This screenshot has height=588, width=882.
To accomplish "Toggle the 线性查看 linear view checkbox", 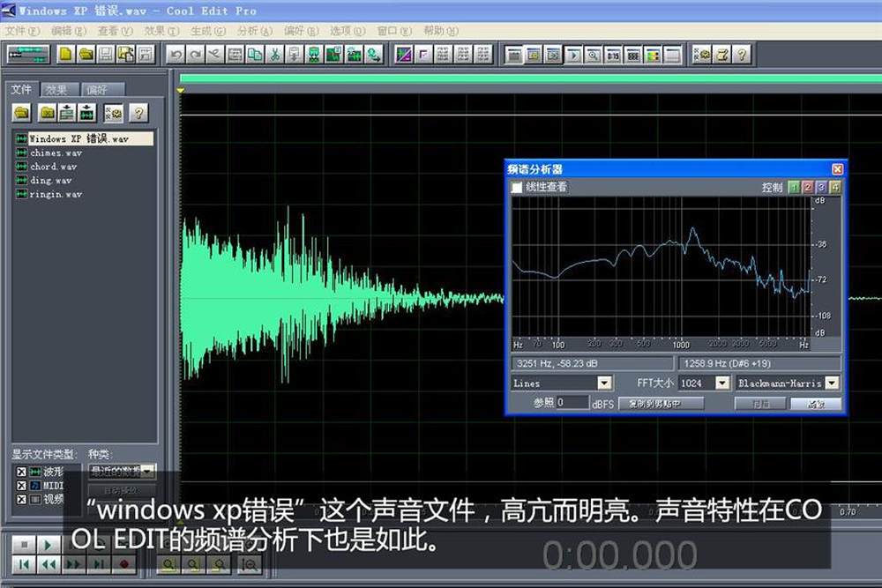I will coord(516,187).
